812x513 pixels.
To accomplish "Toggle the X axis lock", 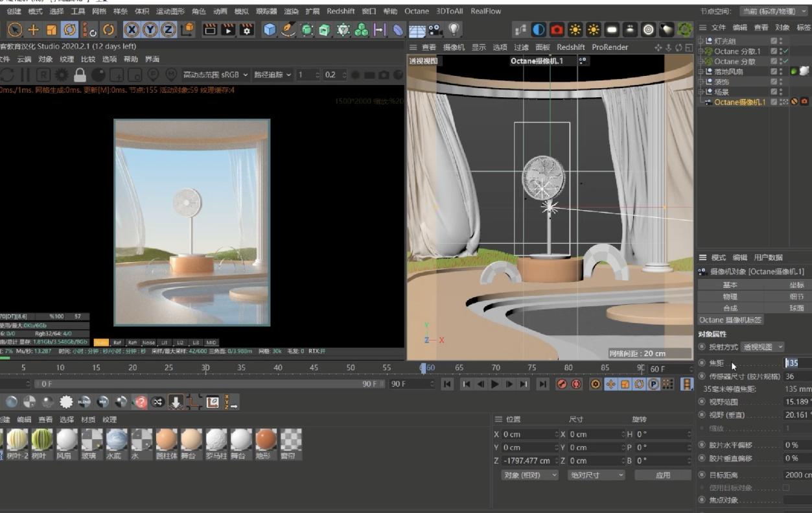I will pos(132,30).
